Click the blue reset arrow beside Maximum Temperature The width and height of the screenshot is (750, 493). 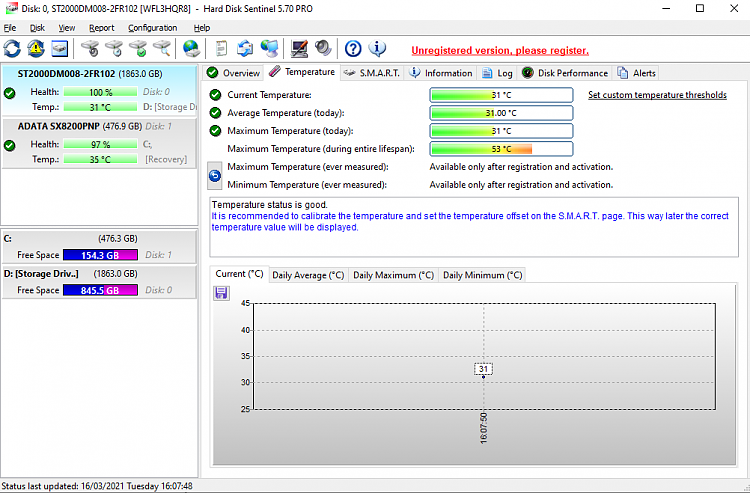[x=215, y=176]
